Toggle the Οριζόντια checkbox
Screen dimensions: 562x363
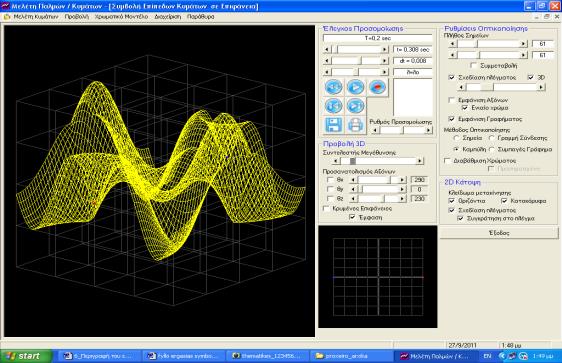click(452, 201)
